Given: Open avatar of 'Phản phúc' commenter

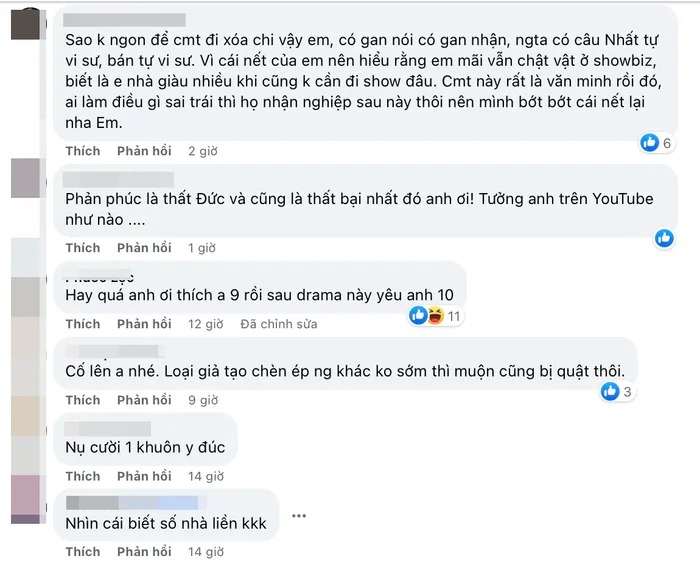Looking at the screenshot, I should 25,178.
